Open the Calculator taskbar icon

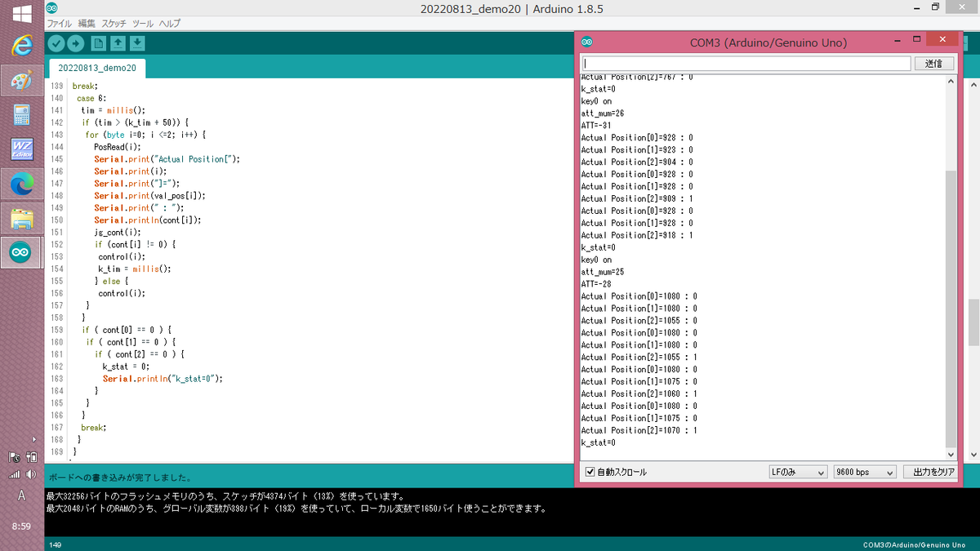(x=22, y=115)
